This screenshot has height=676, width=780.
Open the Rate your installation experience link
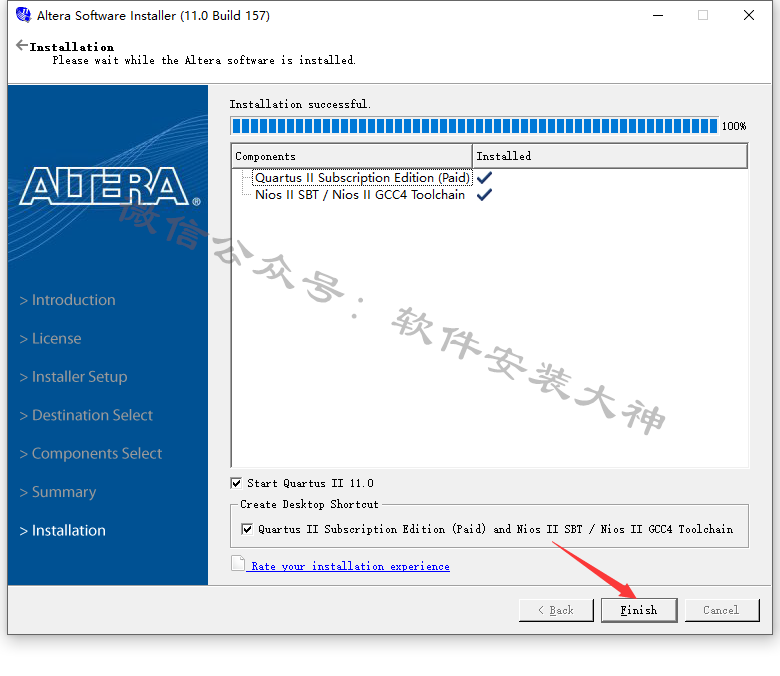[x=350, y=566]
